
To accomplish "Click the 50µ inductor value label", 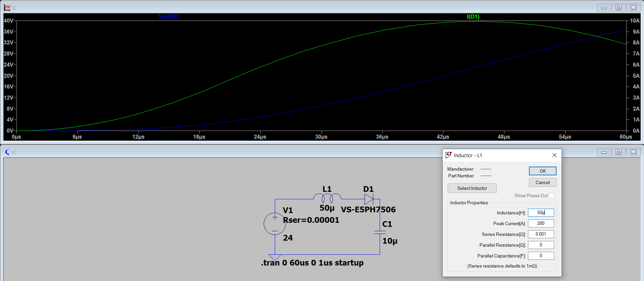I will click(327, 208).
